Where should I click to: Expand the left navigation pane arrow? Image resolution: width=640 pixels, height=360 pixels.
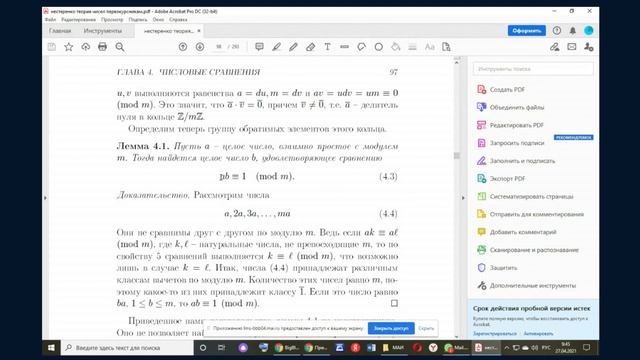pos(45,198)
